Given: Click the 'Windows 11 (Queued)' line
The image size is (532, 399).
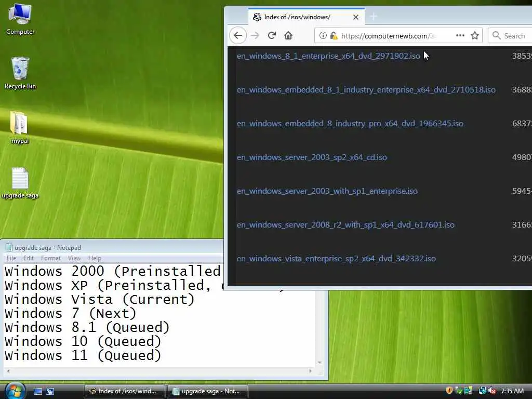Looking at the screenshot, I should pyautogui.click(x=83, y=355).
